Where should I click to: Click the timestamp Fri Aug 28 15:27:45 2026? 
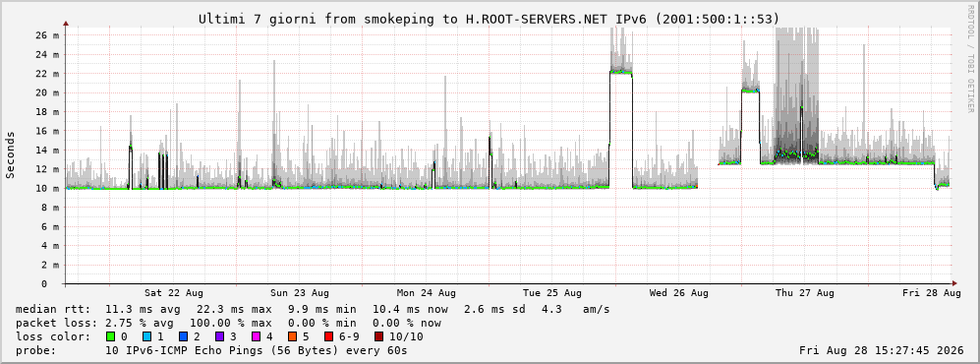tap(882, 350)
